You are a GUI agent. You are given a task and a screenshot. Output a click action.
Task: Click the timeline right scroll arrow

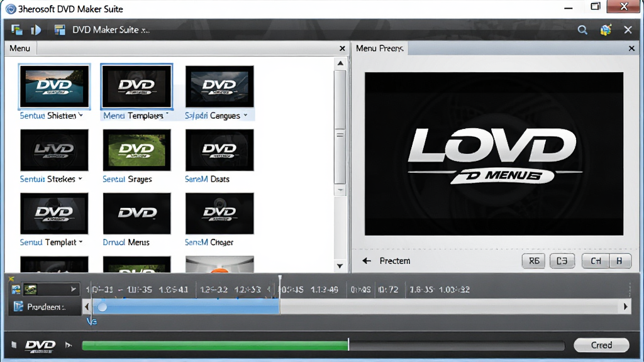(626, 307)
